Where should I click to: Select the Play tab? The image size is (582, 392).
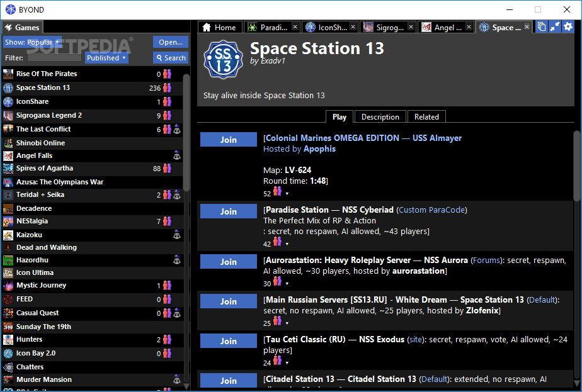[x=339, y=117]
